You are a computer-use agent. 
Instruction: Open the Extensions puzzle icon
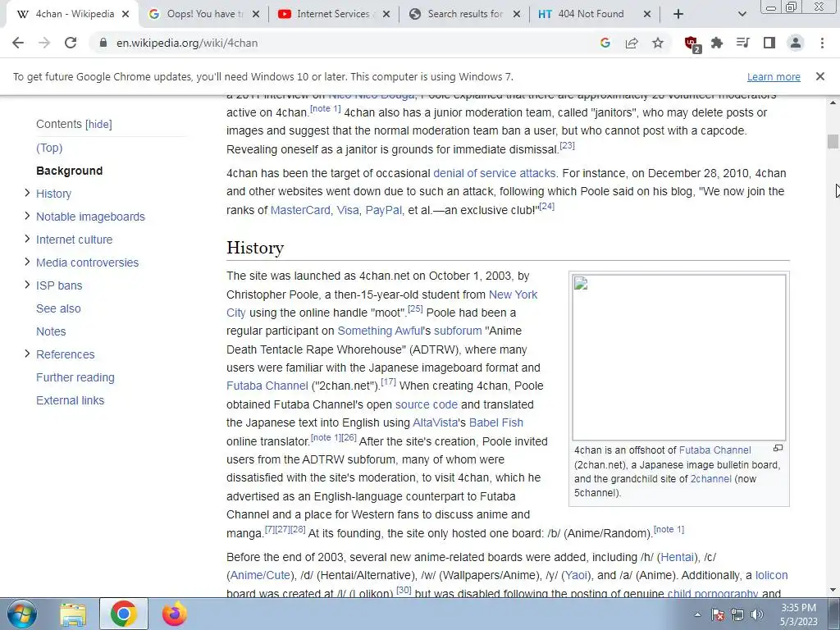pyautogui.click(x=717, y=43)
